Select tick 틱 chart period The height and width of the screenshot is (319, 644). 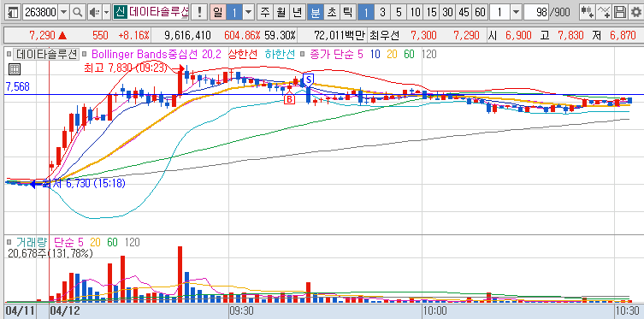click(347, 12)
